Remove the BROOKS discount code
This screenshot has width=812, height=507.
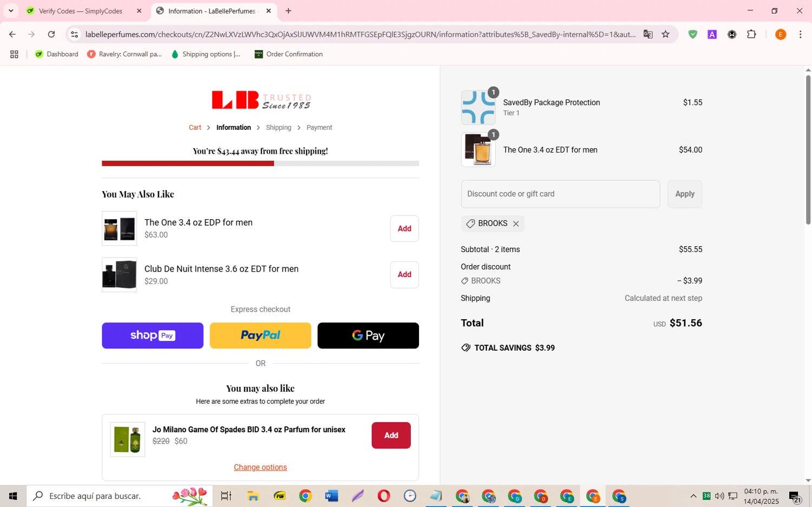click(x=516, y=223)
